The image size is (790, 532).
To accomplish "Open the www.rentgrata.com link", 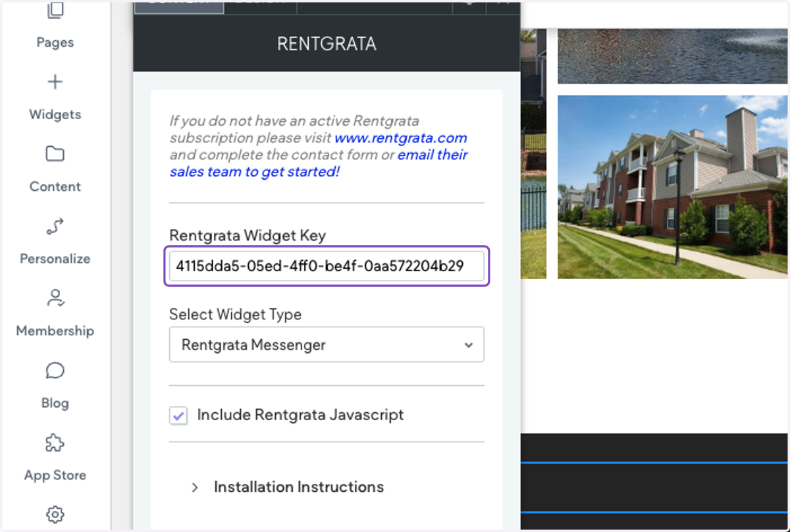I will (401, 138).
